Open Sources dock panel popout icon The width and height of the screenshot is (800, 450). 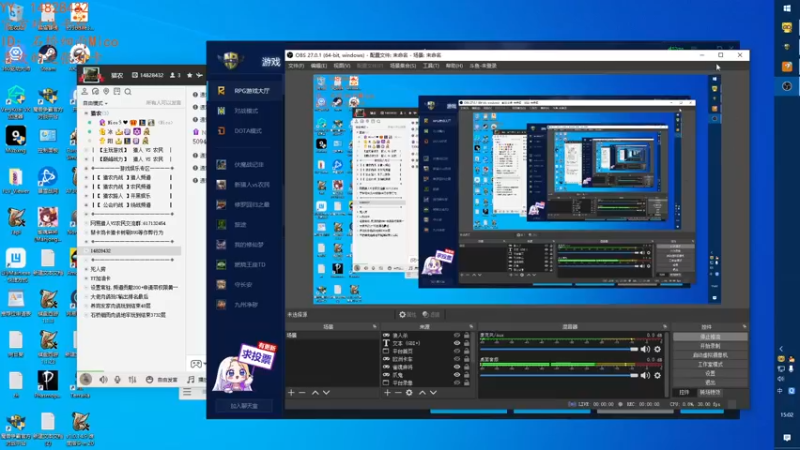(471, 327)
